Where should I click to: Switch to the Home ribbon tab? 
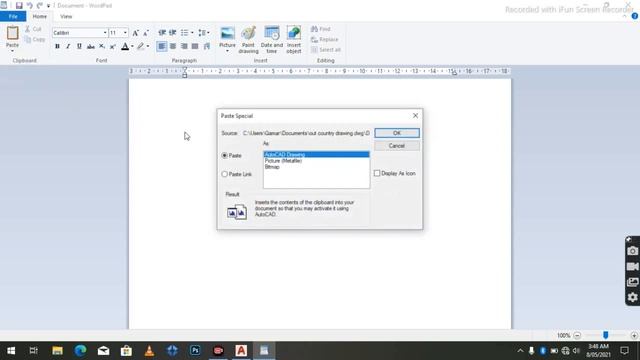point(40,17)
